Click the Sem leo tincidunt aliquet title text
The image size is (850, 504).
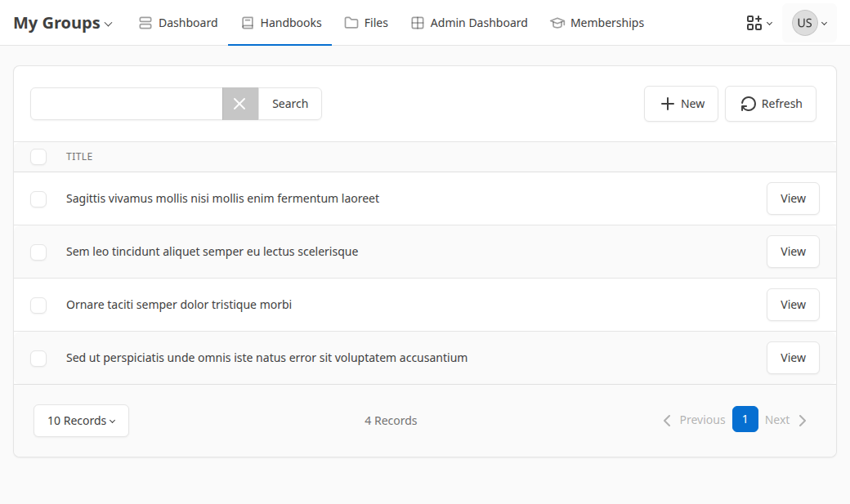point(212,252)
